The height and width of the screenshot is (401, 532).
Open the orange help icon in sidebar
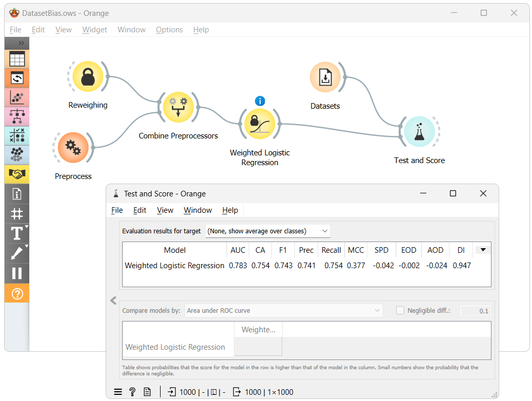click(17, 293)
